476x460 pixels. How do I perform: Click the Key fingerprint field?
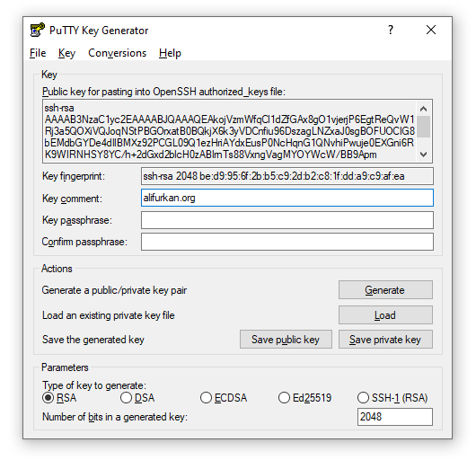[x=286, y=176]
